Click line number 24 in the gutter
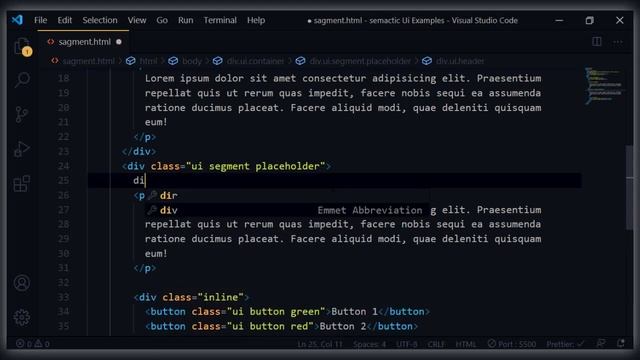Screen dimensions: 640x360 (63, 166)
